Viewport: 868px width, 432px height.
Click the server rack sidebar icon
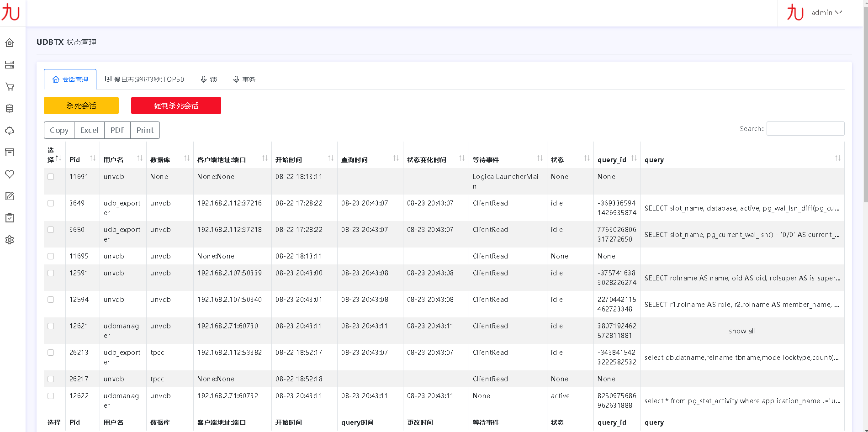click(x=10, y=65)
